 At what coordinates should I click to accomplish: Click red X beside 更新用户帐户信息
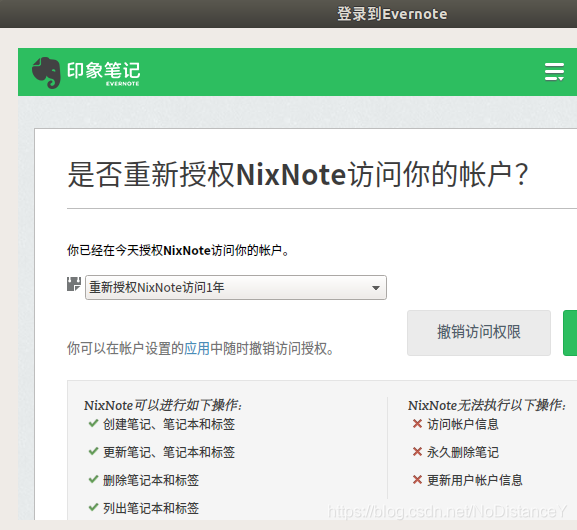(x=417, y=480)
